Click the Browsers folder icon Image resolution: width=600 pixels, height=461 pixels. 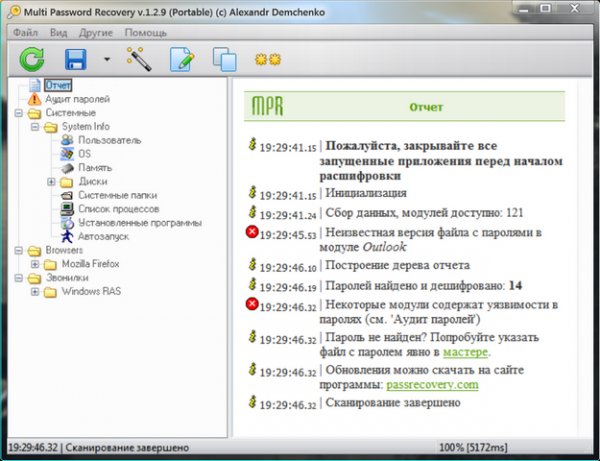34,251
